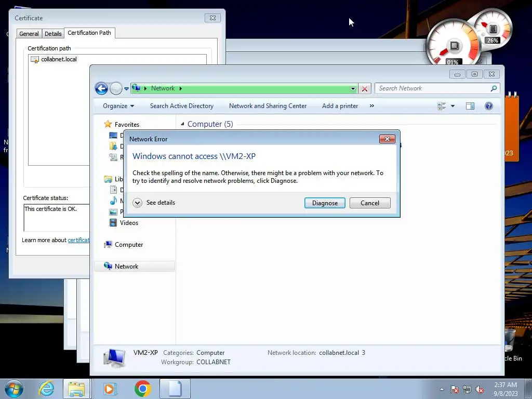This screenshot has width=532, height=399.
Task: Maximize the Network explorer window
Action: pyautogui.click(x=474, y=74)
